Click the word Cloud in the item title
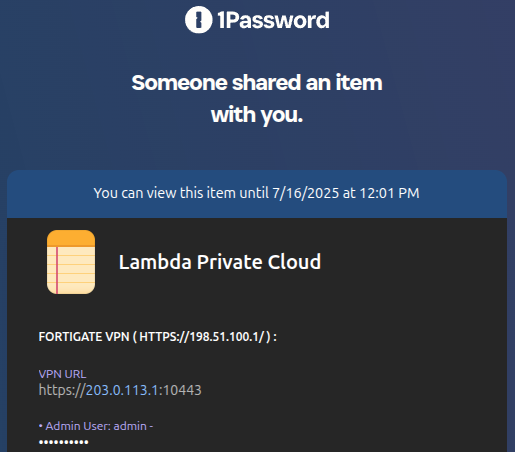Viewport: 515px width, 452px height. click(x=294, y=262)
